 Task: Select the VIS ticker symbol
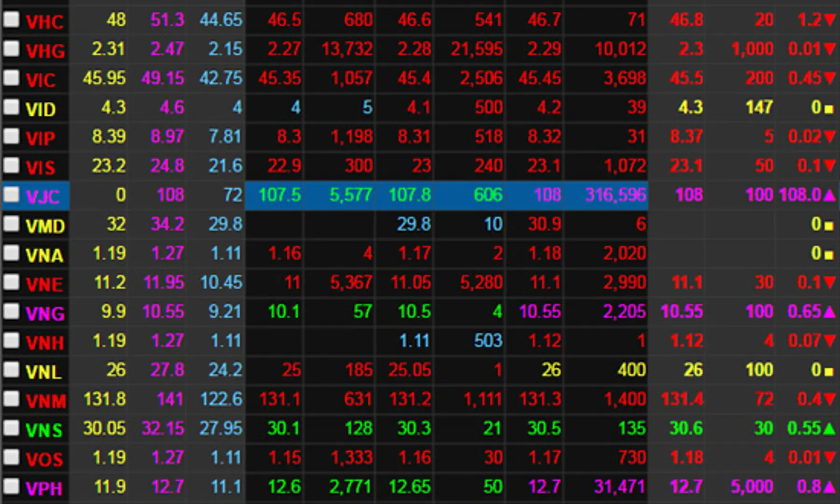pos(40,168)
